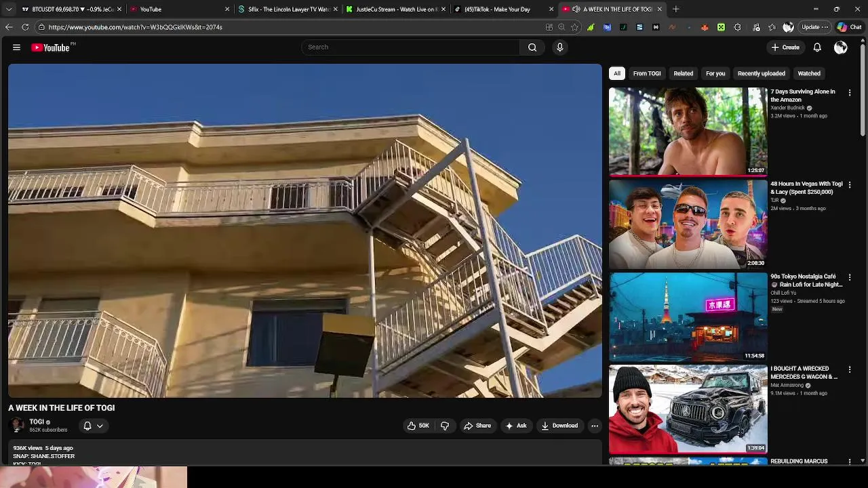Click the search magnifier button

pyautogui.click(x=532, y=47)
